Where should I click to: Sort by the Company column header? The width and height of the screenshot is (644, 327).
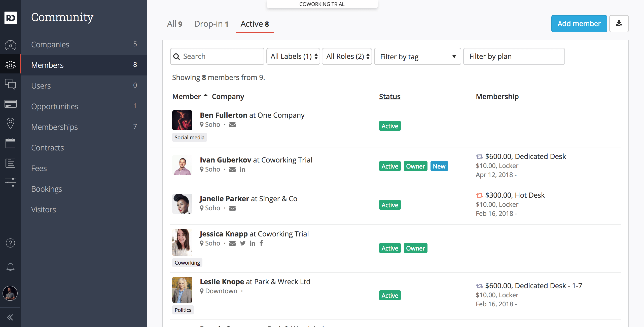tap(228, 97)
